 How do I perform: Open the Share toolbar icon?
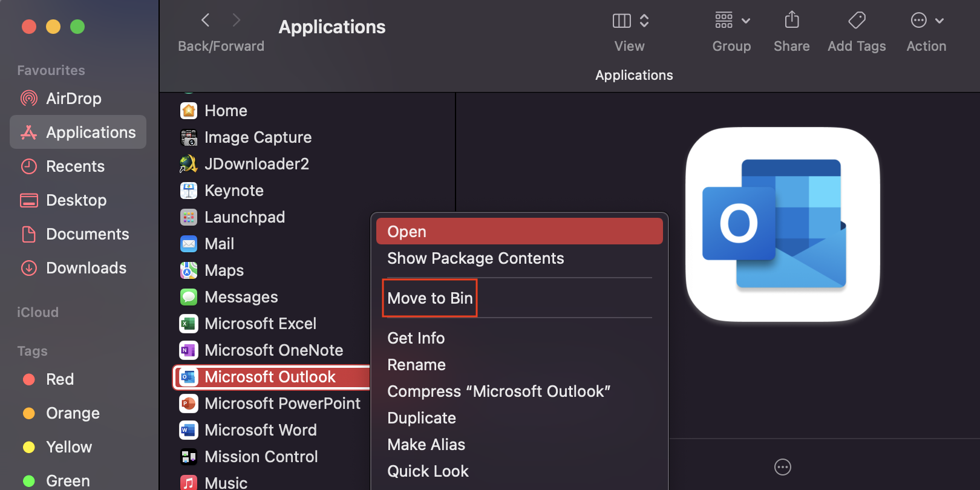[x=791, y=21]
